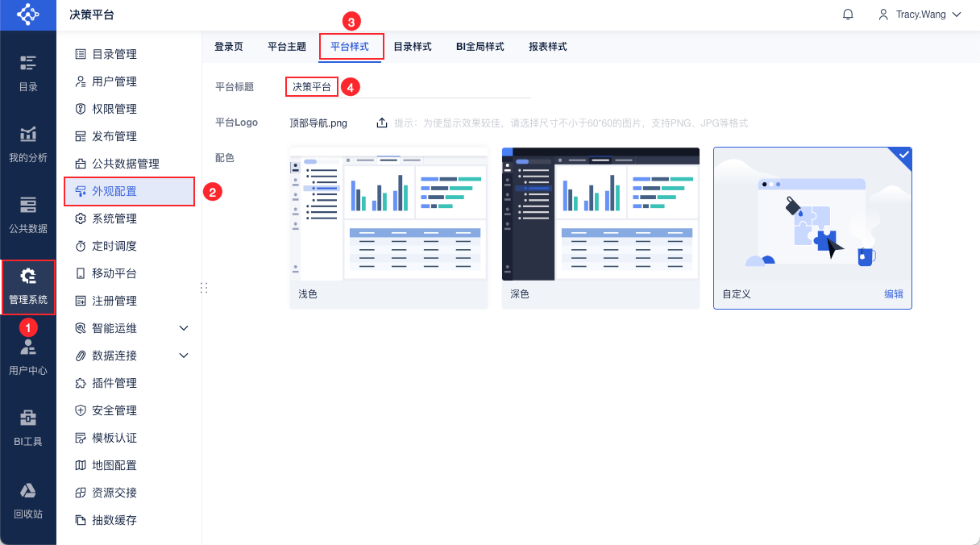Image resolution: width=980 pixels, height=545 pixels.
Task: Click the 发布管理 menu icon
Action: pyautogui.click(x=80, y=136)
